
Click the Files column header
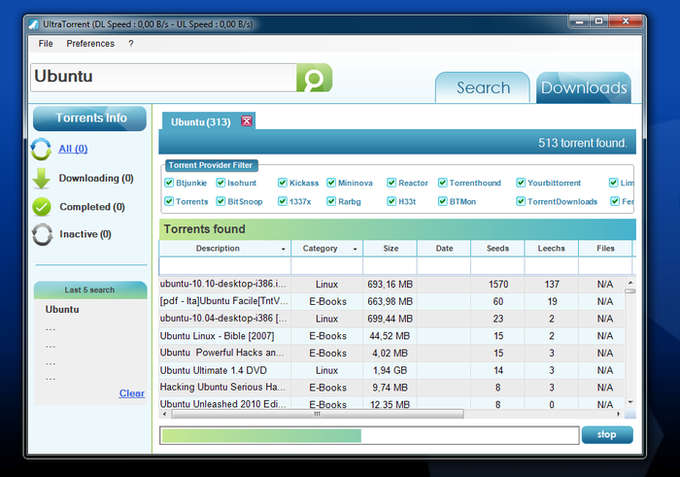(605, 248)
